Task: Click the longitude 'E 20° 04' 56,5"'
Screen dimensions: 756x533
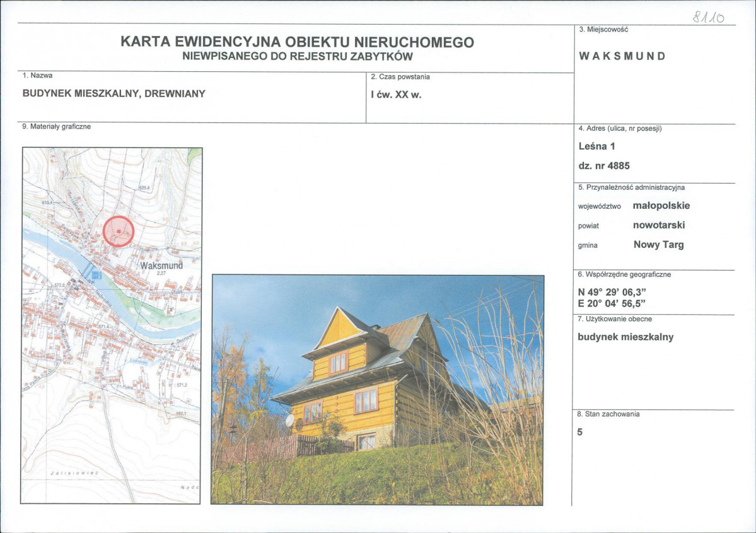Action: (612, 303)
